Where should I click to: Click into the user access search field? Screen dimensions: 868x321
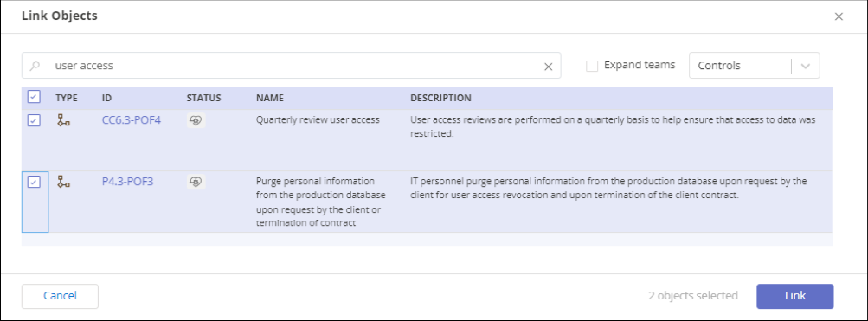[x=291, y=65]
